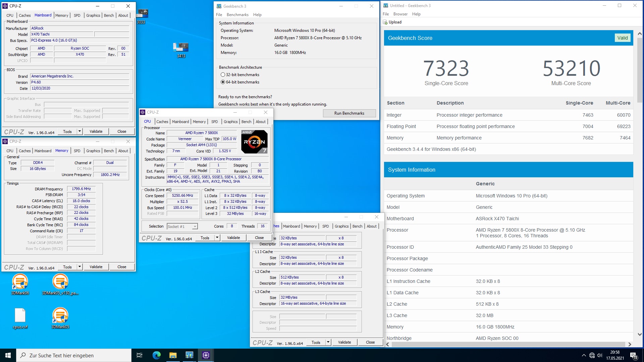Switch to the Geekbench taskbar icon
Viewport: 644px width, 362px height.
[189, 355]
